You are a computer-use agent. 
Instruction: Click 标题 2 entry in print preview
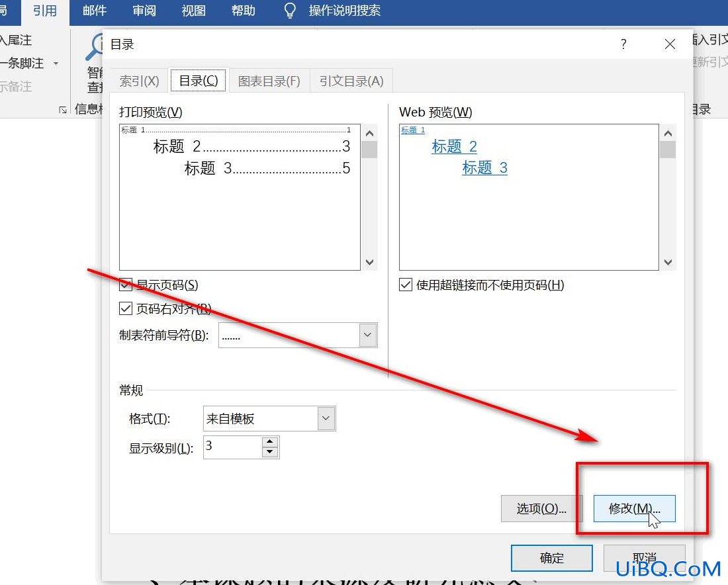click(x=251, y=146)
